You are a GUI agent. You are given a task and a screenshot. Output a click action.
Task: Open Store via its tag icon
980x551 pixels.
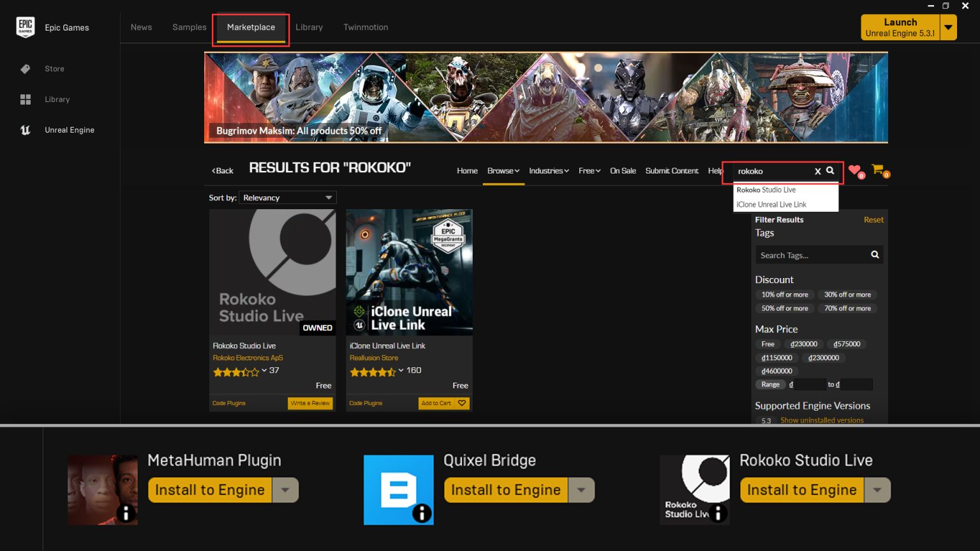26,69
